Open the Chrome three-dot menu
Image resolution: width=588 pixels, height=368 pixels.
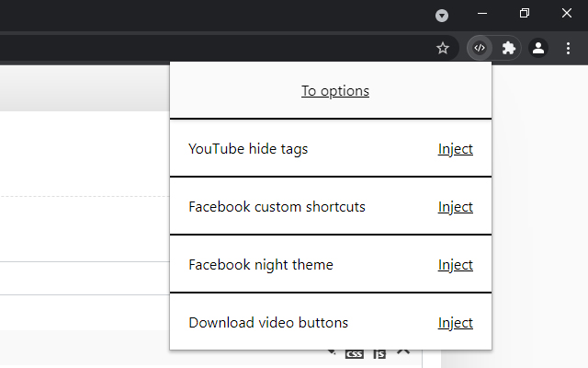tap(568, 48)
